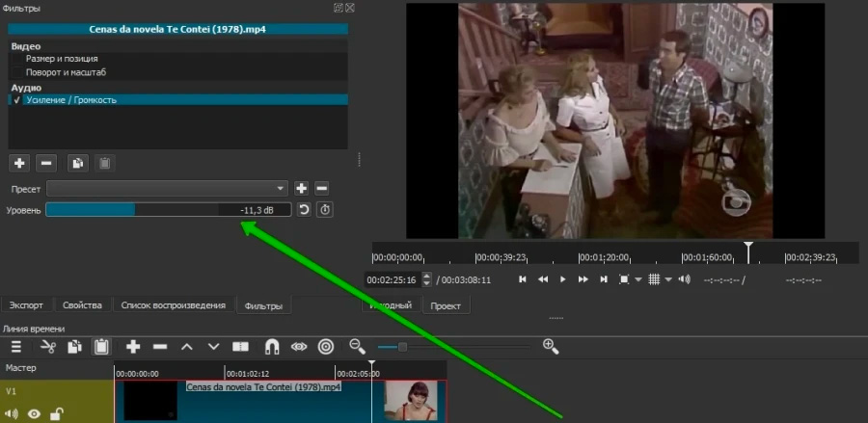This screenshot has height=423, width=868.
Task: Select the Cenas da novela clip on V1
Action: (280, 402)
